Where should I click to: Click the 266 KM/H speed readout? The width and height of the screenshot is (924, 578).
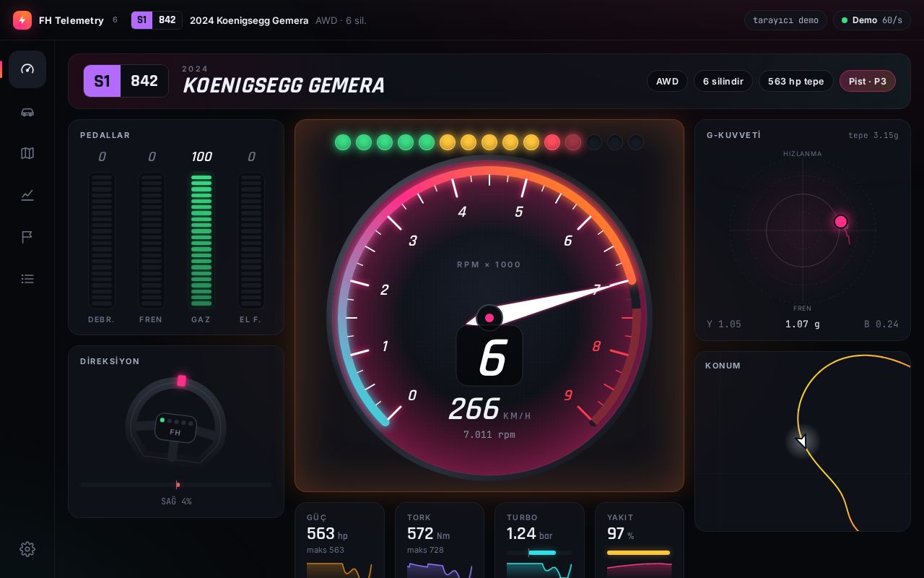tap(489, 410)
